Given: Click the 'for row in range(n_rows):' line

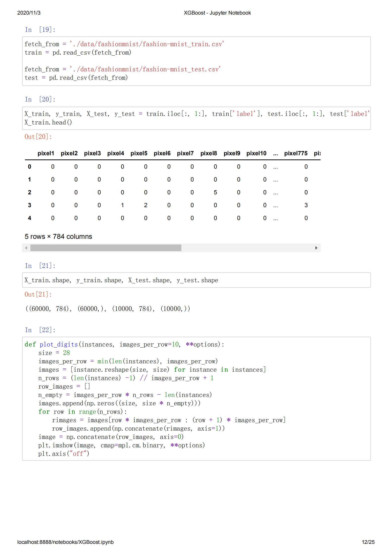Looking at the screenshot, I should pyautogui.click(x=83, y=412).
